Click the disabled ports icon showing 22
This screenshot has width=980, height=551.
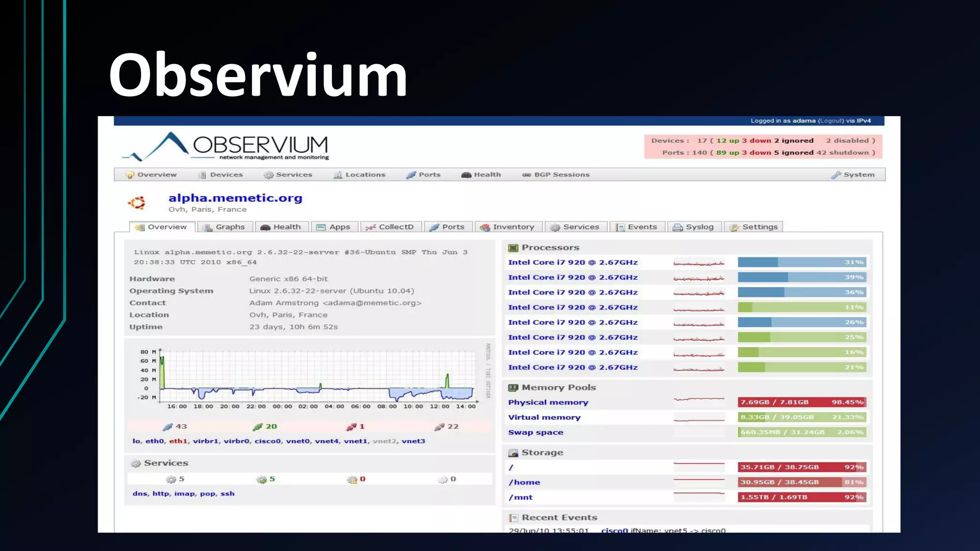[440, 427]
